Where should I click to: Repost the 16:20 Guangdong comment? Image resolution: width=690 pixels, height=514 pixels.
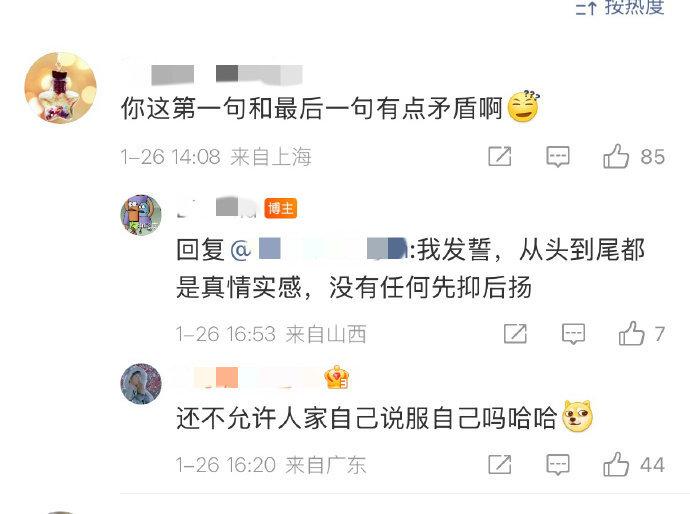pyautogui.click(x=500, y=464)
